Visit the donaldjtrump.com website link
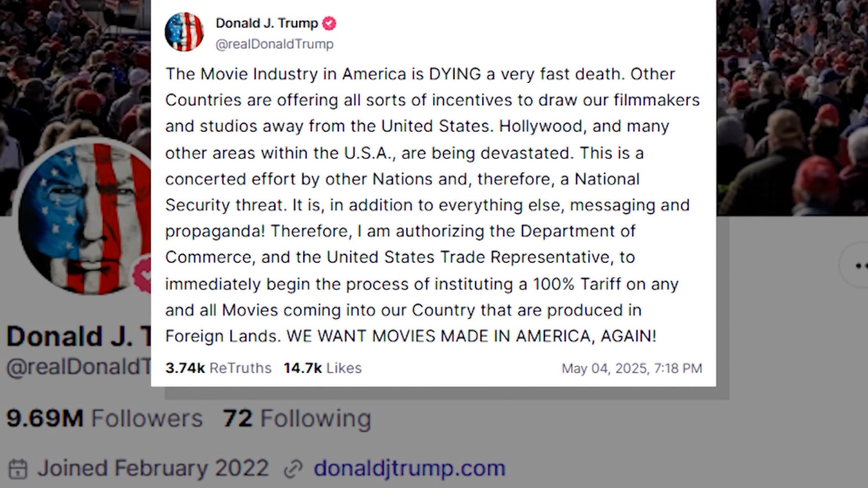This screenshot has width=868, height=488. (x=410, y=468)
